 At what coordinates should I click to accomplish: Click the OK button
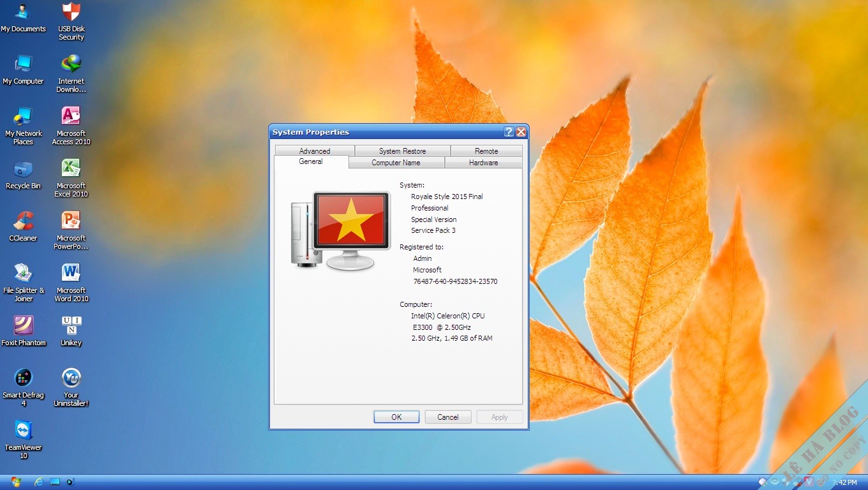click(x=396, y=417)
